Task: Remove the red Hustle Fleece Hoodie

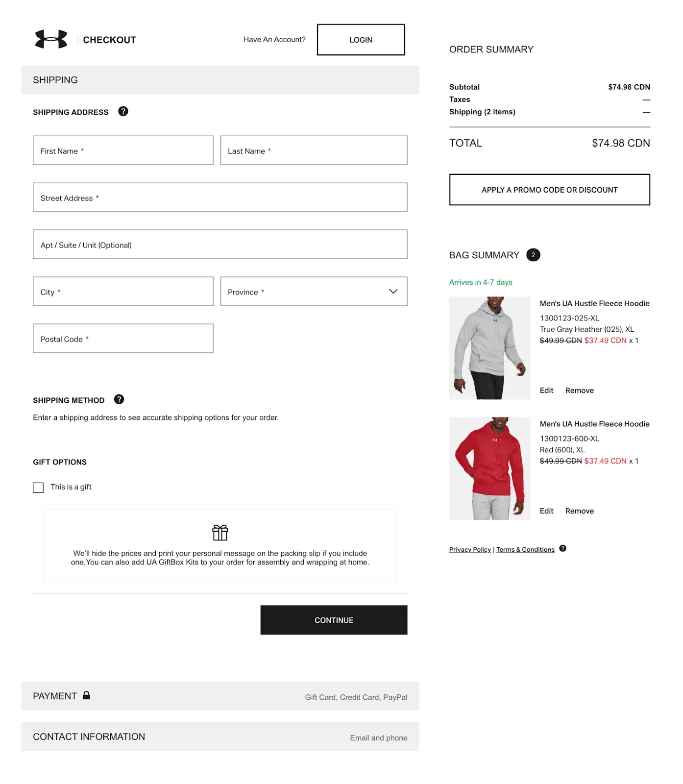Action: (579, 511)
